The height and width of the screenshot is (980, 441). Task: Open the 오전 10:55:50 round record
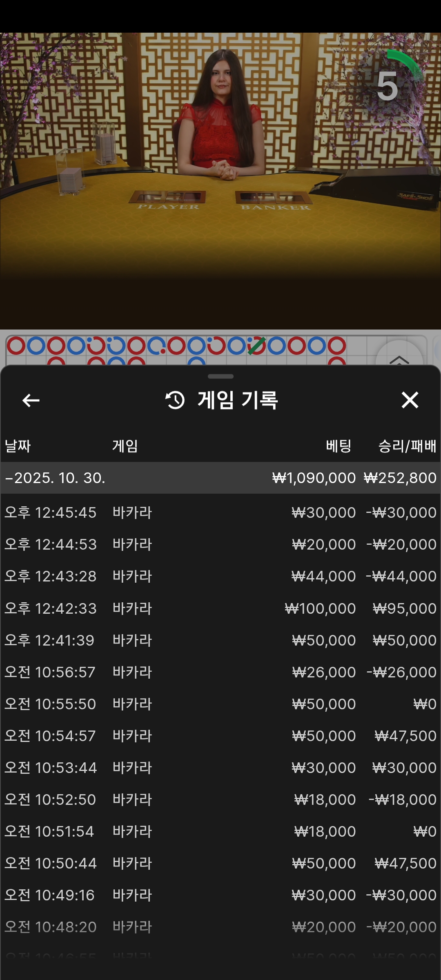[x=220, y=704]
